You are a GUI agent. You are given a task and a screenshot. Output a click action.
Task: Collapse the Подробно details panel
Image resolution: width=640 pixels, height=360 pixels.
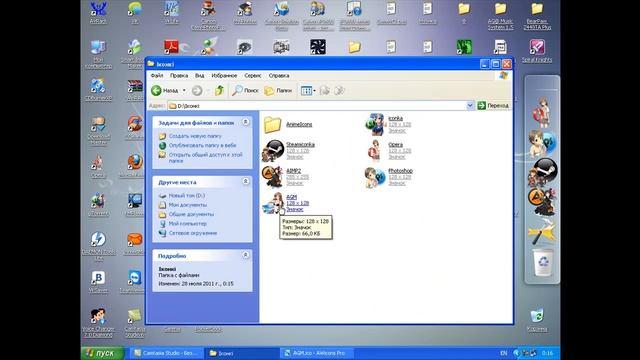[x=245, y=255]
